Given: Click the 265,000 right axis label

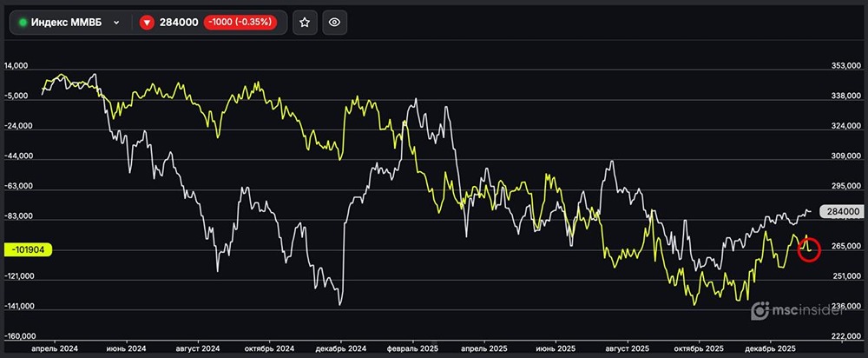Looking at the screenshot, I should 845,246.
